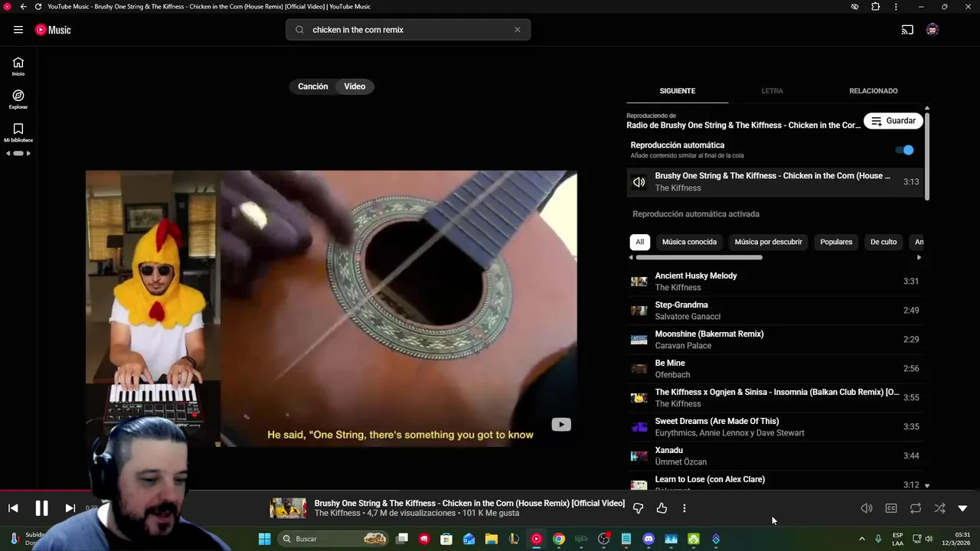Shuffle the queue
This screenshot has width=980, height=551.
point(939,508)
